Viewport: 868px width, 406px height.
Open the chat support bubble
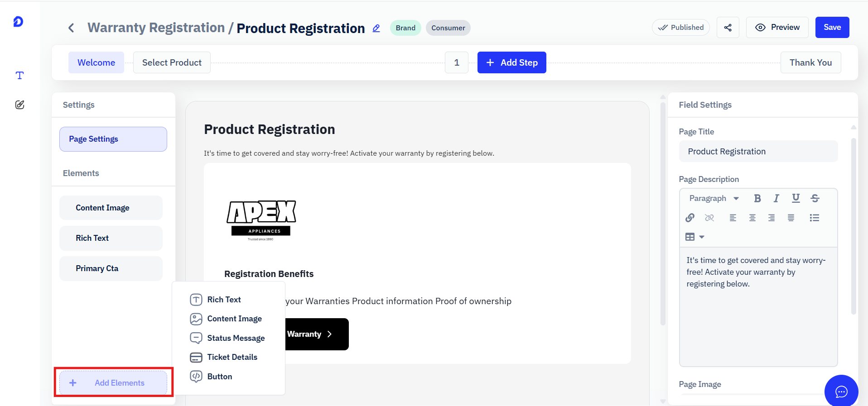pyautogui.click(x=841, y=392)
